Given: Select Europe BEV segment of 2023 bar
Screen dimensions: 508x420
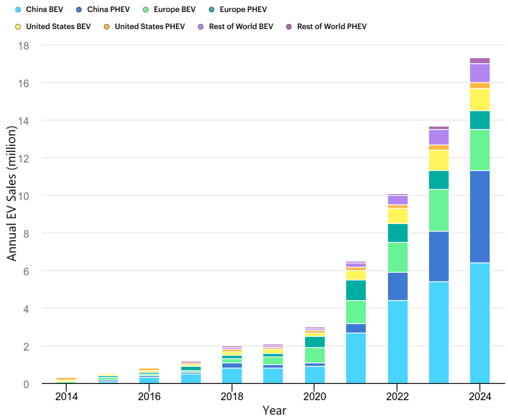Looking at the screenshot, I should tap(439, 210).
